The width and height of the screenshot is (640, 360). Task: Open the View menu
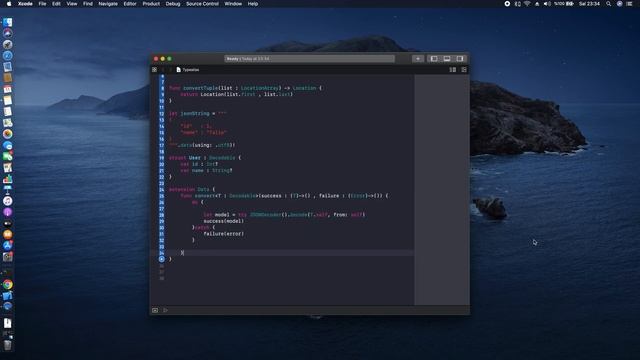pos(72,4)
